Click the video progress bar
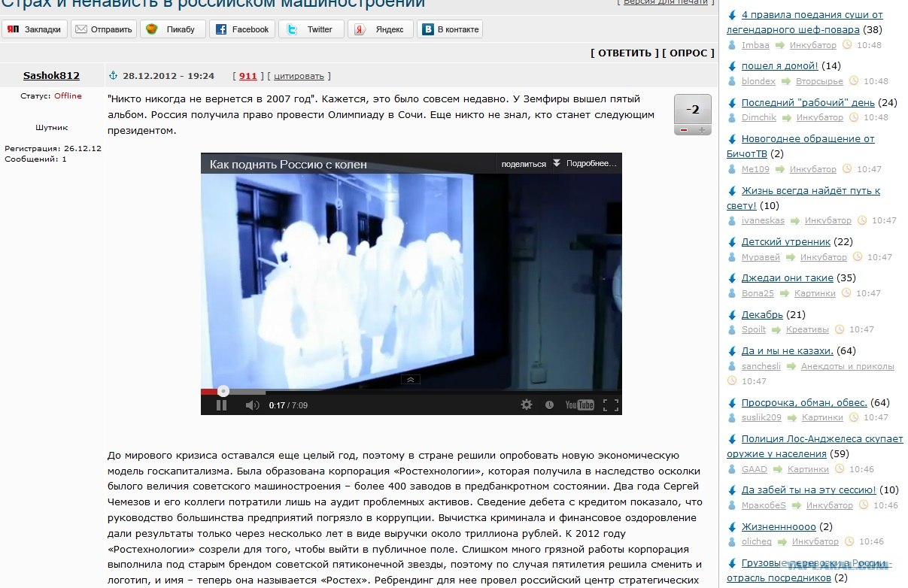 (411, 392)
